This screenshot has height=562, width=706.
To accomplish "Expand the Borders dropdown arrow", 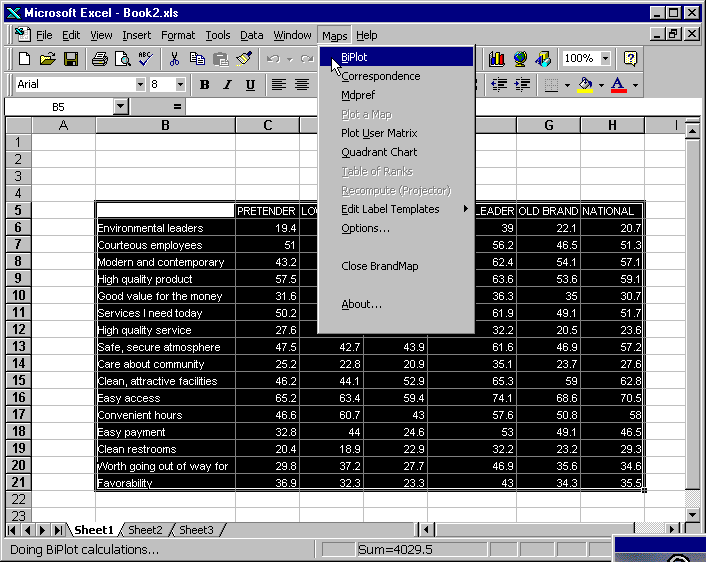I will [567, 85].
